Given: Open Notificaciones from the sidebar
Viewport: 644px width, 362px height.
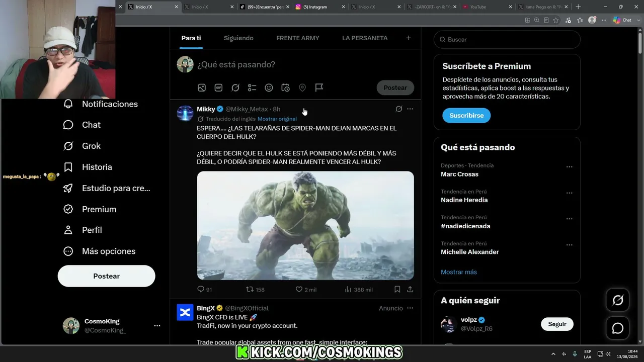Looking at the screenshot, I should click(100, 104).
